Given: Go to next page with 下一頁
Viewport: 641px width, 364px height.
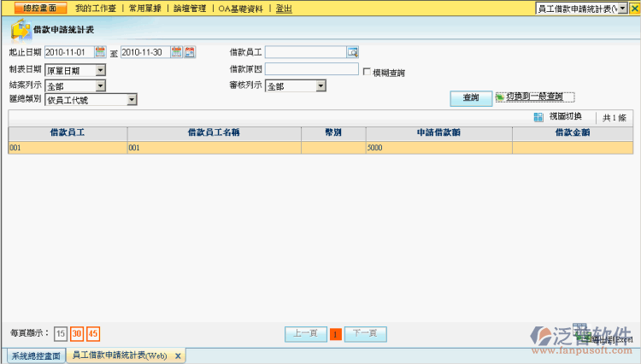Looking at the screenshot, I should (x=365, y=334).
